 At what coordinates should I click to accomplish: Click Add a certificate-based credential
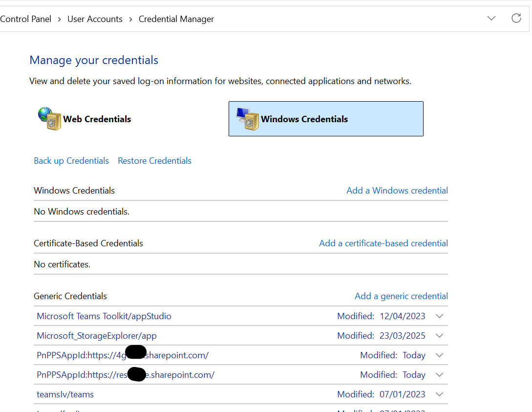383,243
